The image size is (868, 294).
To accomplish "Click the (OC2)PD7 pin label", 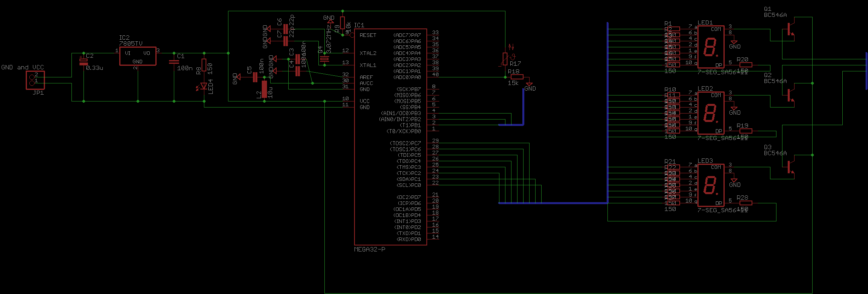I will (409, 197).
